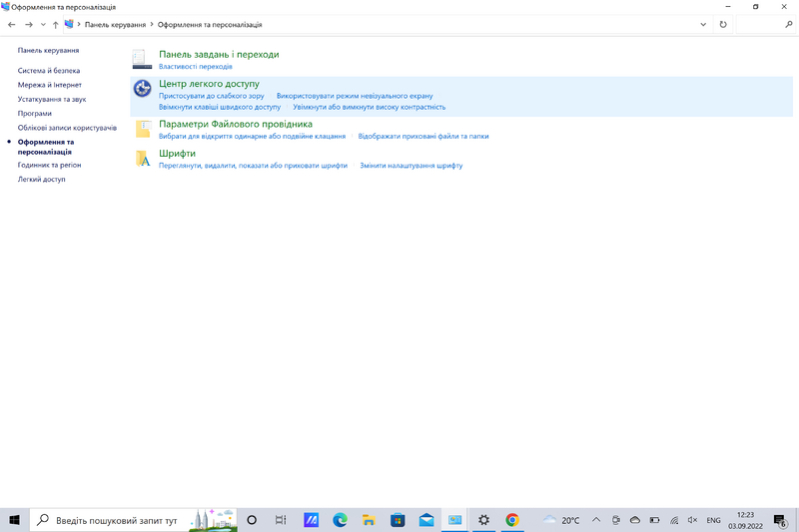This screenshot has width=799, height=532.
Task: Click the Taskbar and Navigation icon
Action: tap(143, 60)
